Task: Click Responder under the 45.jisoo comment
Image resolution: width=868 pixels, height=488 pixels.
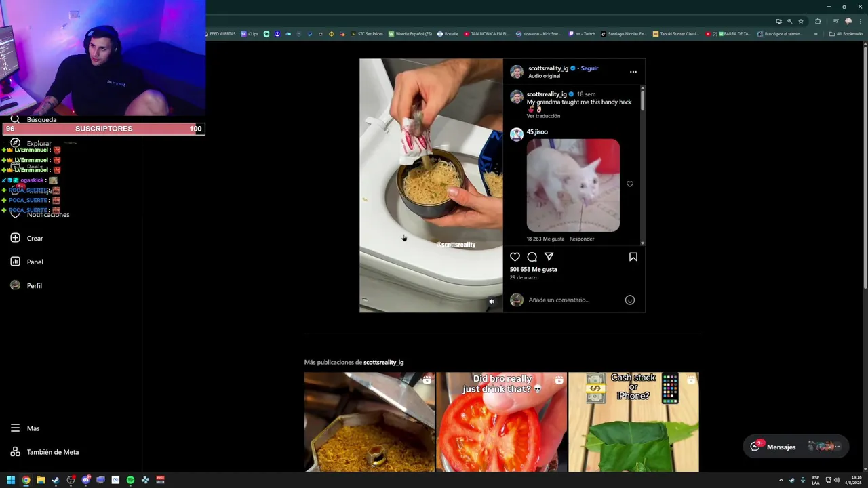Action: click(x=582, y=239)
